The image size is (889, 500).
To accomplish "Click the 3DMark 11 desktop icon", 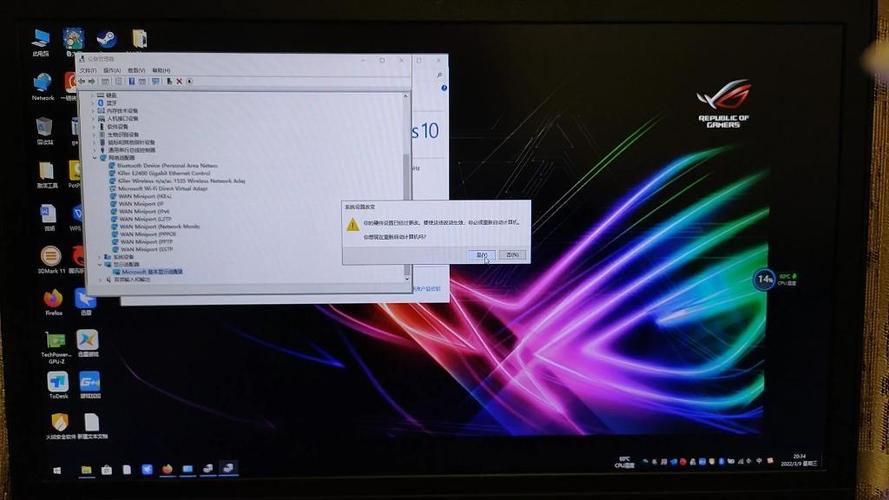I will 50,260.
